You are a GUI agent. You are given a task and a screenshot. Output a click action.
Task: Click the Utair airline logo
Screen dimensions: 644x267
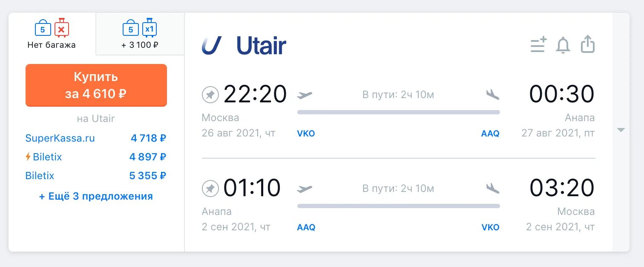click(x=244, y=46)
